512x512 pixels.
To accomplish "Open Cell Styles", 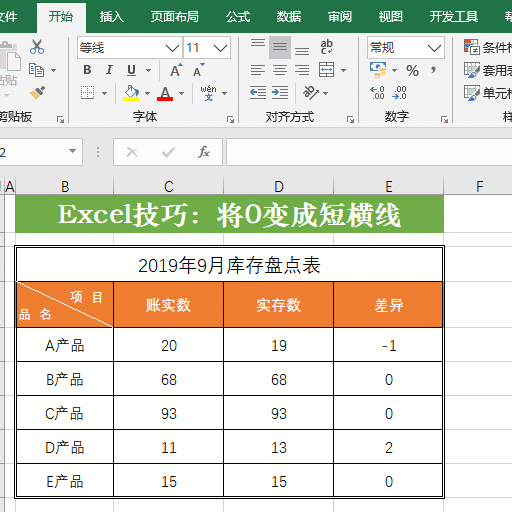I will (488, 93).
